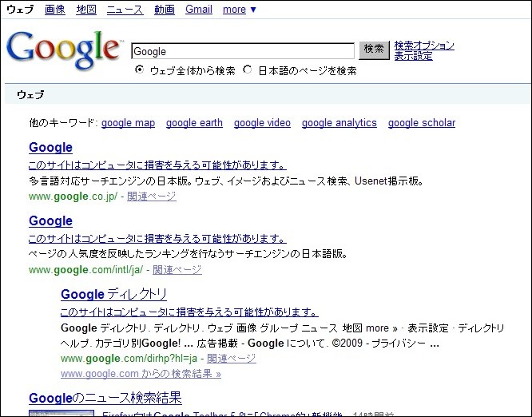532x417 pixels.
Task: Select the 日本語のページを検索 radio button
Action: (x=248, y=69)
